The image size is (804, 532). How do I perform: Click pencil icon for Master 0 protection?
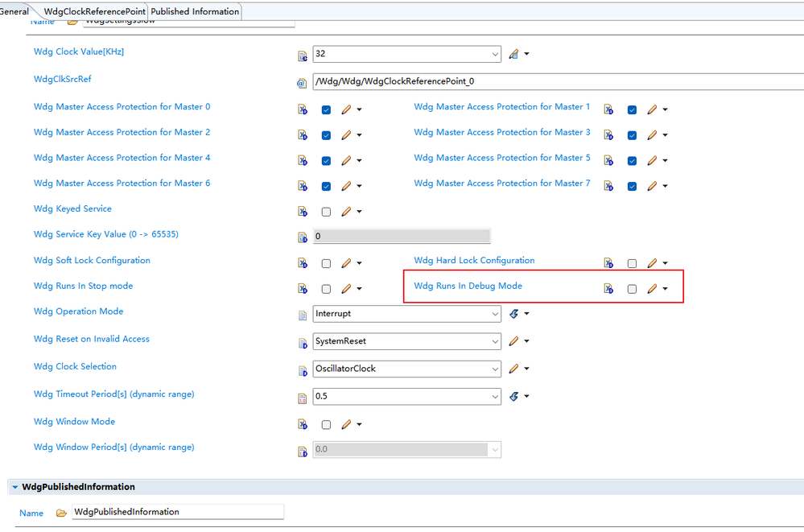pos(347,109)
